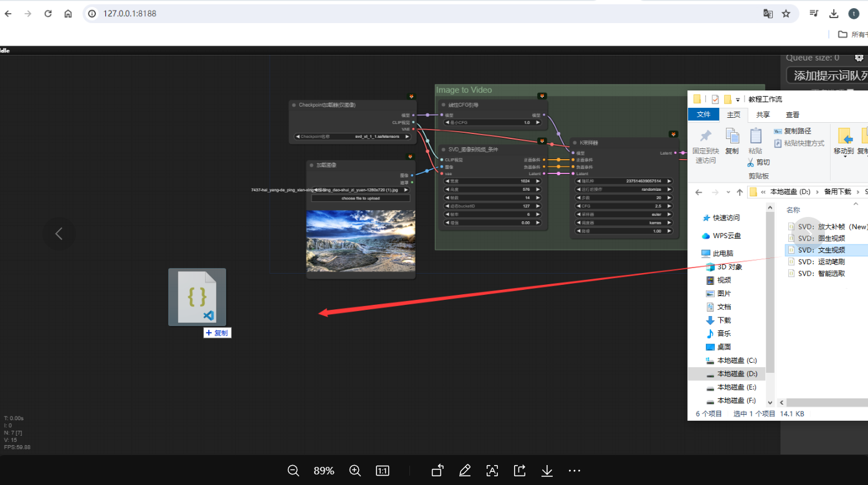Toggle the translate page icon in the address bar
Image resolution: width=868 pixels, height=485 pixels.
point(768,13)
